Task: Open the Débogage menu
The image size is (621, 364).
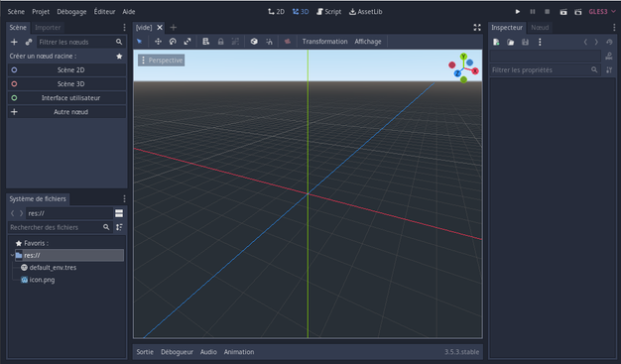Action: pyautogui.click(x=71, y=12)
